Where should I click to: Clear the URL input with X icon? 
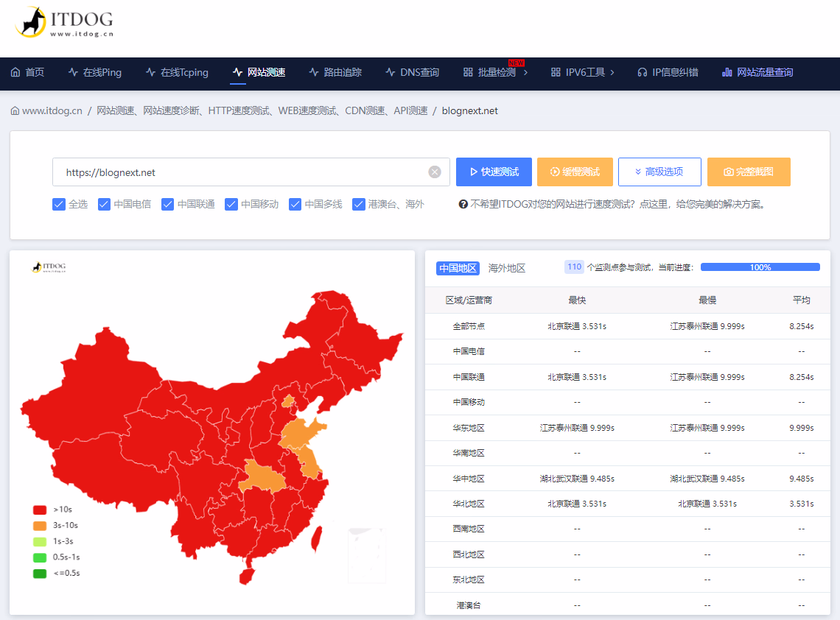[x=435, y=172]
